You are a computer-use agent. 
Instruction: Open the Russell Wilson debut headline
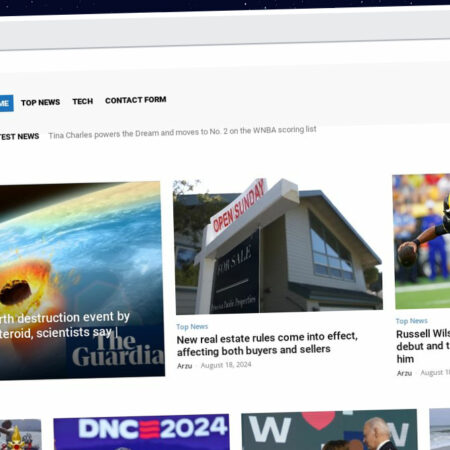point(423,346)
